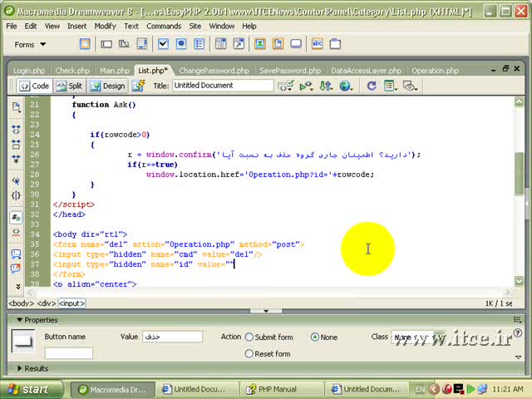Open the Class dropdown in Properties
The image size is (532, 399).
coord(418,337)
